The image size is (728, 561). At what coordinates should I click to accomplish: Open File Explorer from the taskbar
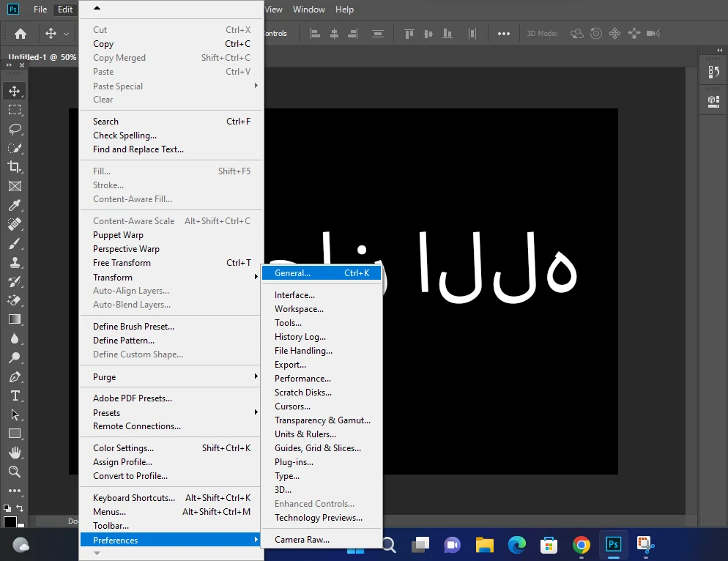(484, 545)
